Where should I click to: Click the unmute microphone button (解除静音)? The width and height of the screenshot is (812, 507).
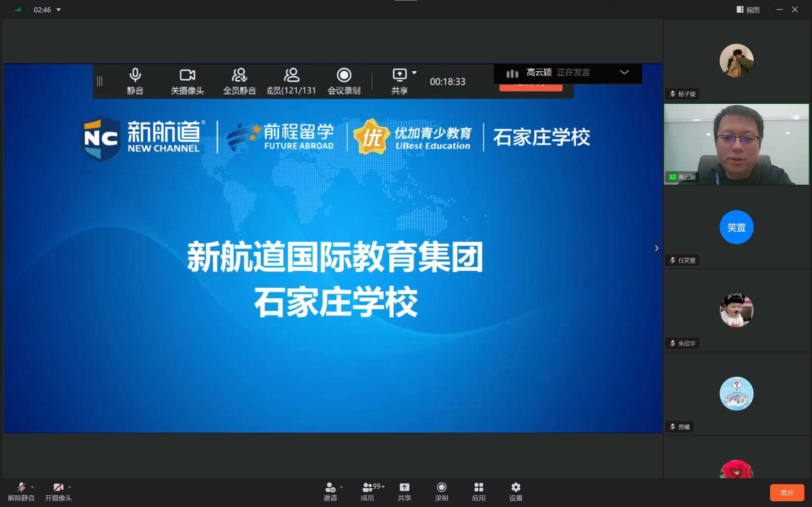21,492
